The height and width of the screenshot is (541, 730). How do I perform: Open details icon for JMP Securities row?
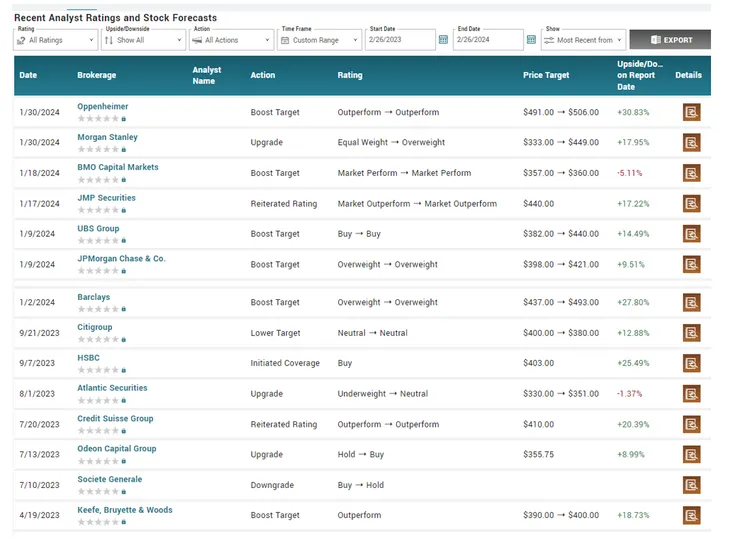[691, 203]
